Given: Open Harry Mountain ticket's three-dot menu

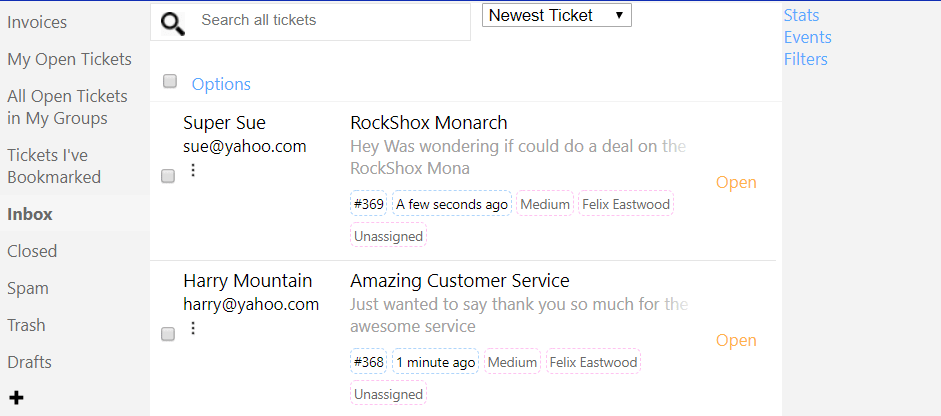Looking at the screenshot, I should [x=193, y=328].
